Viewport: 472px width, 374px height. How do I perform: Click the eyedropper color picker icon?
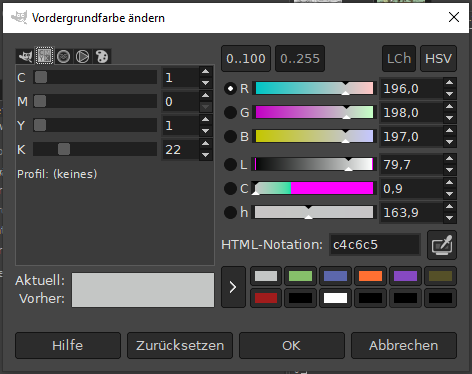click(x=442, y=245)
